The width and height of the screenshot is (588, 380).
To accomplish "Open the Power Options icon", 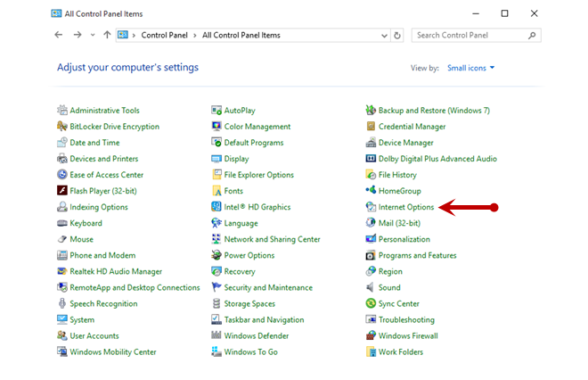I will pos(216,255).
